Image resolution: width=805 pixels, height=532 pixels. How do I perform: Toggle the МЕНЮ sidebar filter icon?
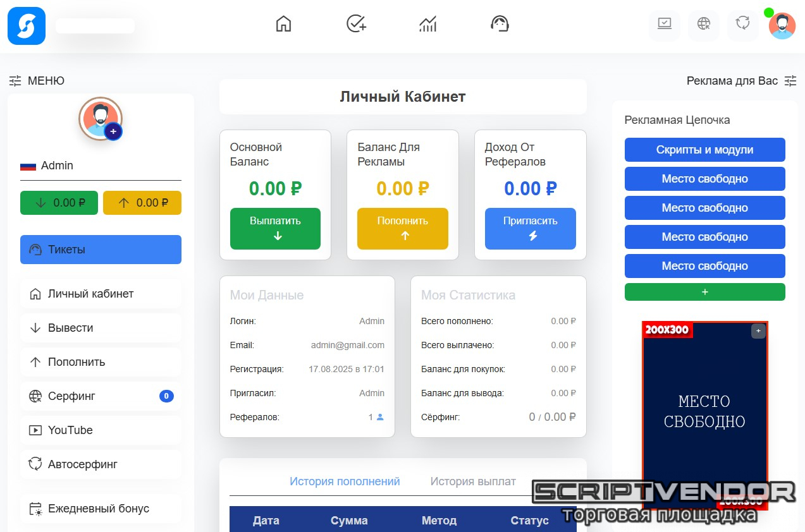click(x=15, y=81)
